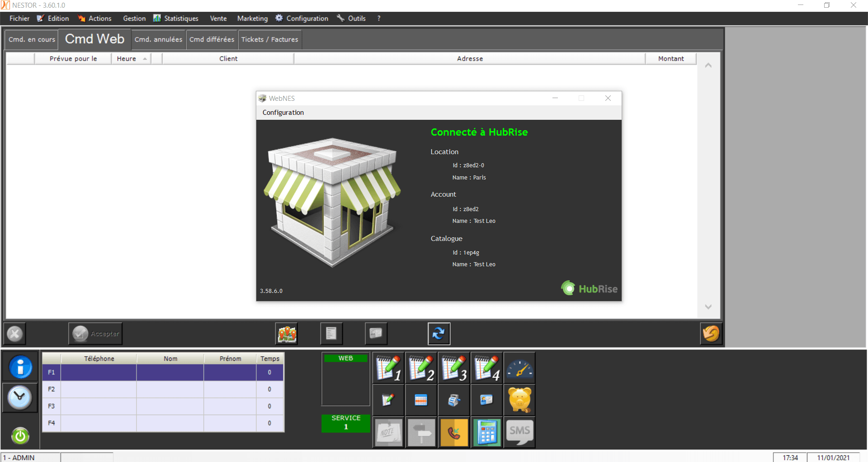Switch to the Tickets / Factures tab
This screenshot has height=462, width=868.
coord(269,40)
